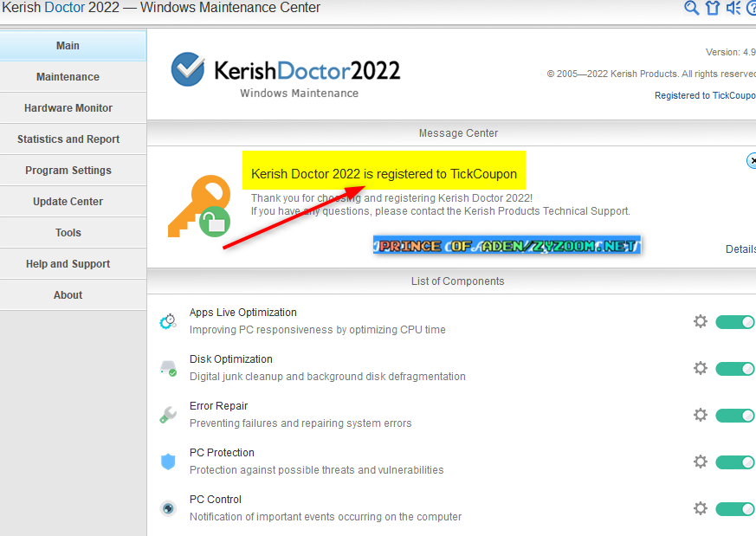Click 'Protection against possible threats and vulnerabilities'
The image size is (756, 536).
coord(316,470)
